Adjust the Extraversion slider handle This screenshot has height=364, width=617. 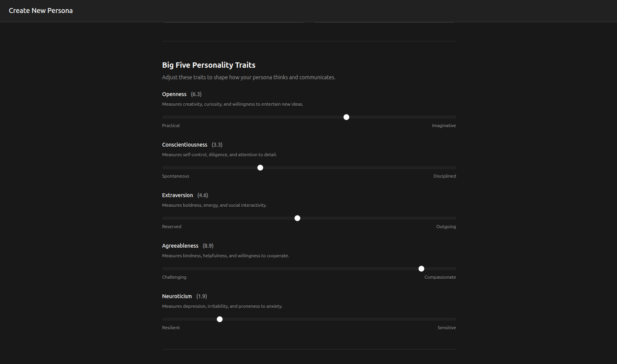pos(297,218)
